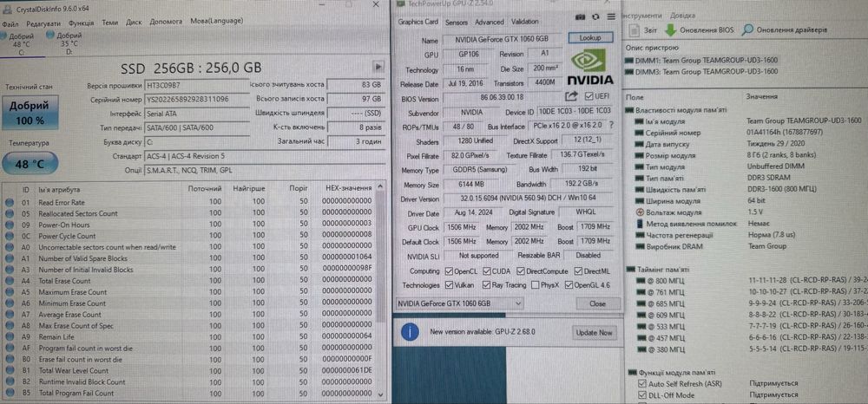Toggle the OpenCL checkbox
The height and width of the screenshot is (404, 868).
(450, 271)
